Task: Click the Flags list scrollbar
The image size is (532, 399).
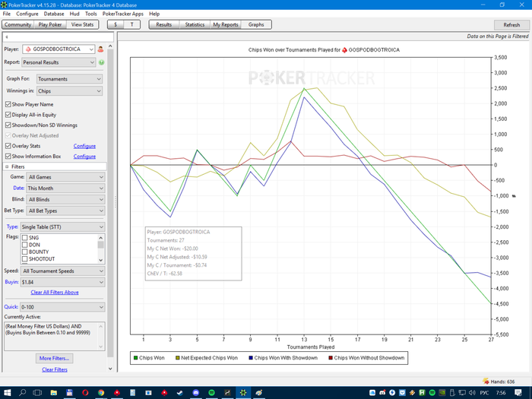Action: coord(101,249)
